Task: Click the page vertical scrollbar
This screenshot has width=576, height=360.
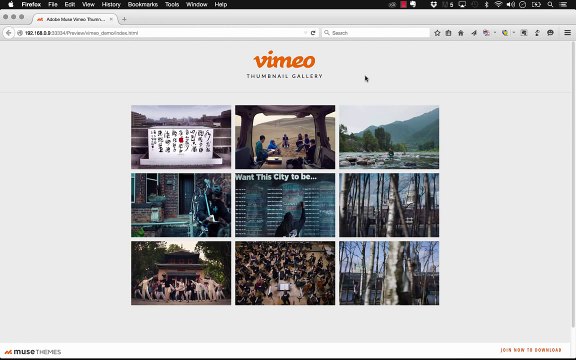Action: [574, 184]
